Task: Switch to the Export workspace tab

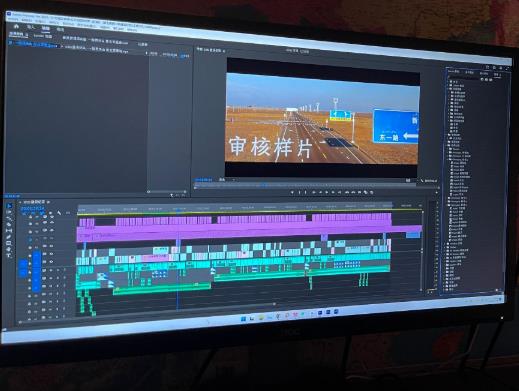Action: tap(60, 30)
